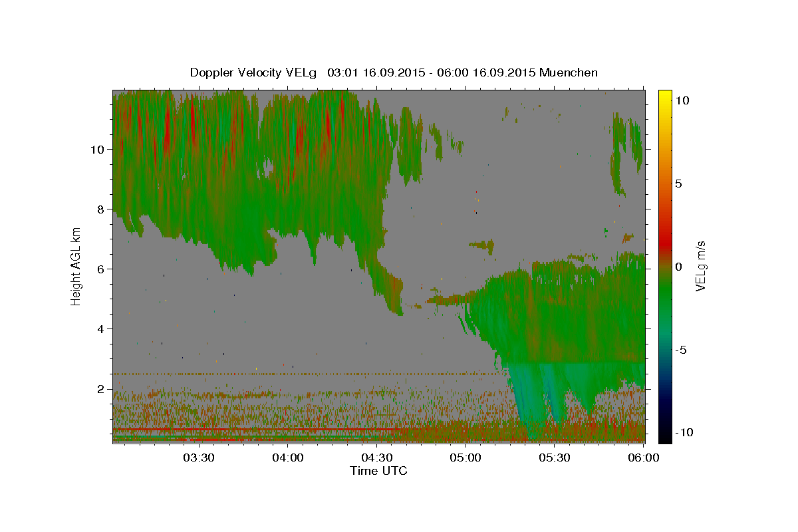
Task: Click the 06:00 time tick label
Action: 643,458
